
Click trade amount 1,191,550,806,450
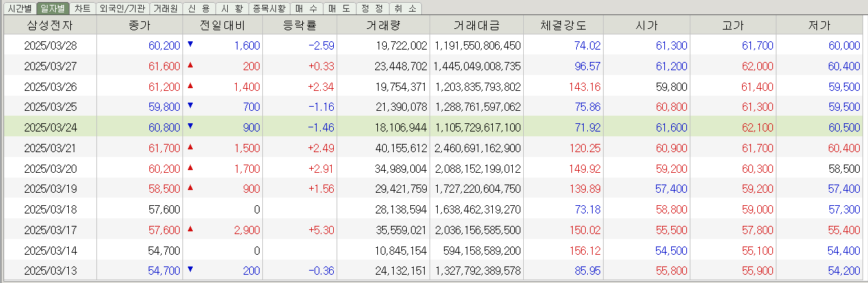point(477,45)
